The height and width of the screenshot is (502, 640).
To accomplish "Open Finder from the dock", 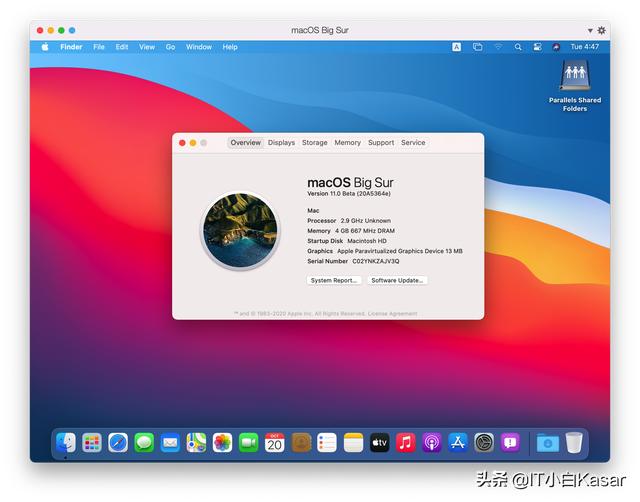I will pos(66,442).
